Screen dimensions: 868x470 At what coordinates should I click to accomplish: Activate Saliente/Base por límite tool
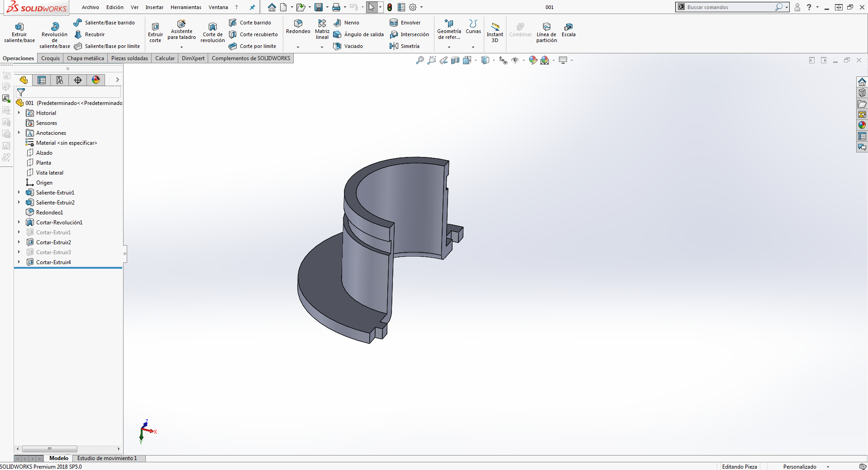click(x=107, y=46)
